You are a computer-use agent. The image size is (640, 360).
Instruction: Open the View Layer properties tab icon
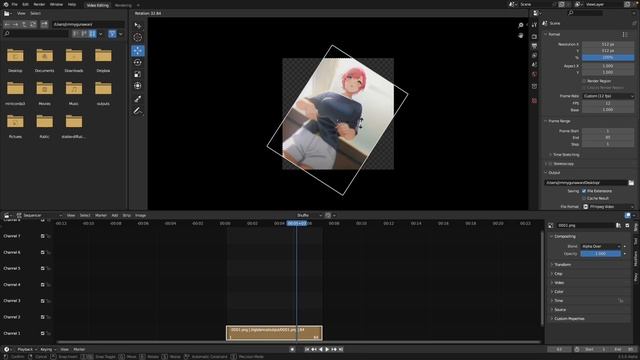534,55
